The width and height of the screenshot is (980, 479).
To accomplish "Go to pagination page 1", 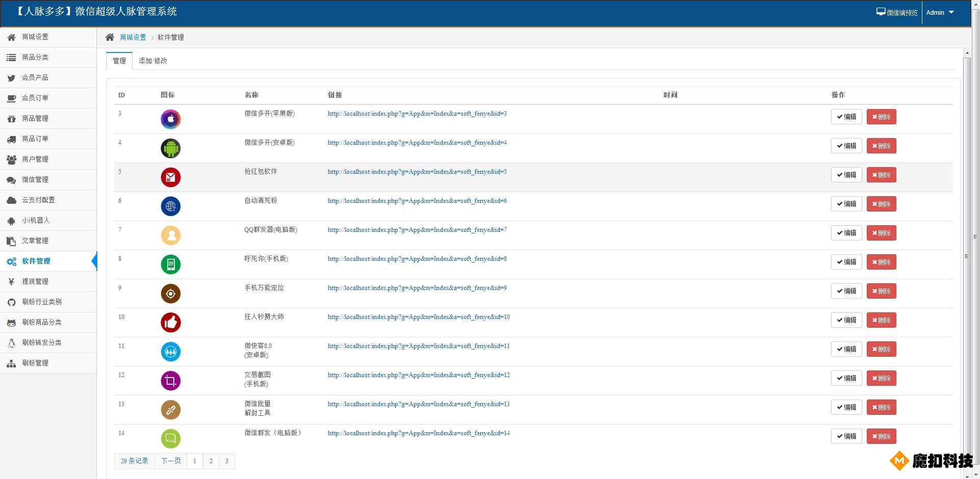I will [195, 461].
